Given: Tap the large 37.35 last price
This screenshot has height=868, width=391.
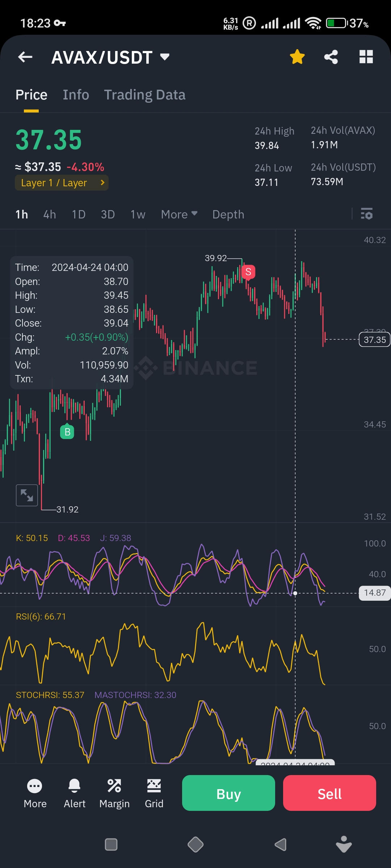Looking at the screenshot, I should click(49, 140).
